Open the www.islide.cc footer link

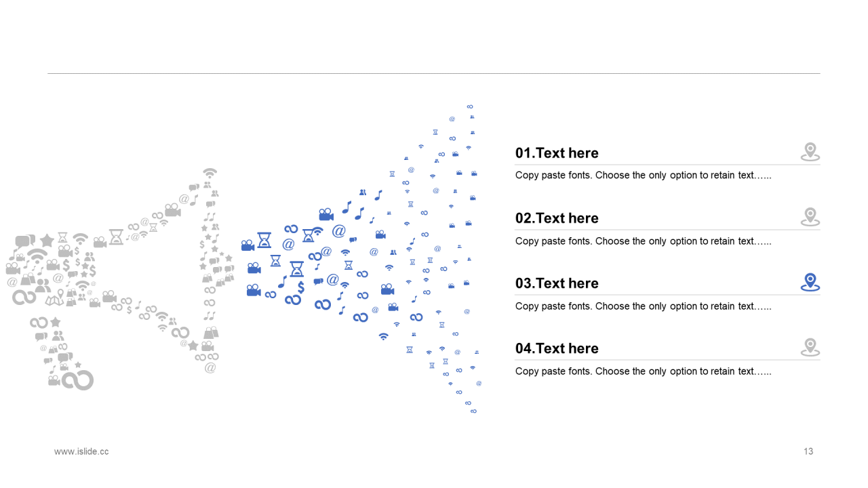click(81, 451)
